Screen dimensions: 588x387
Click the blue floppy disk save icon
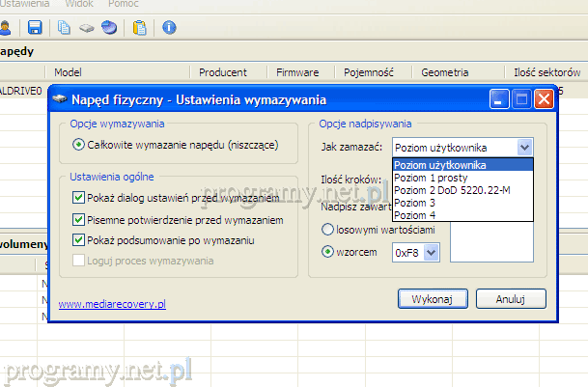[x=35, y=27]
